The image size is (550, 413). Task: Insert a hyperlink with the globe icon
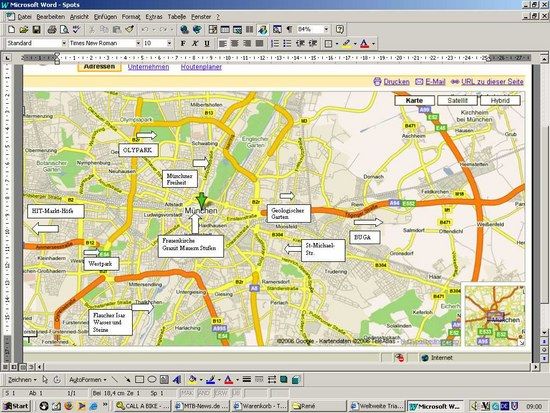click(185, 29)
